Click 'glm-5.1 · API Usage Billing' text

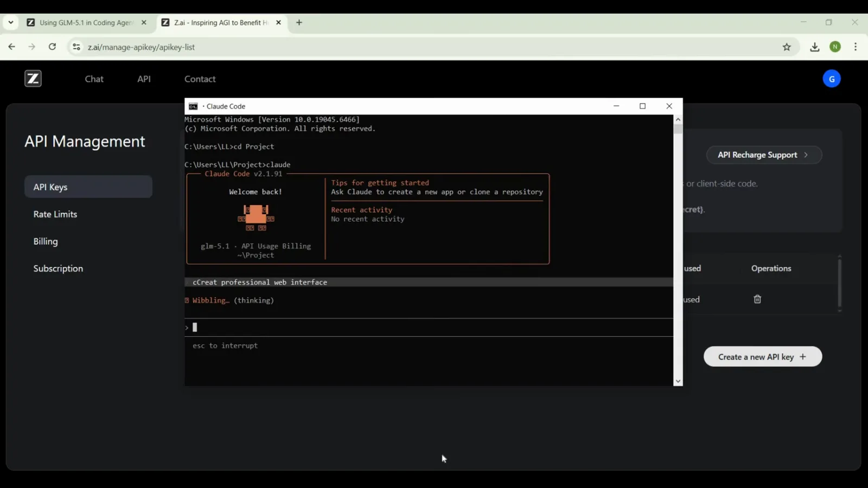256,246
